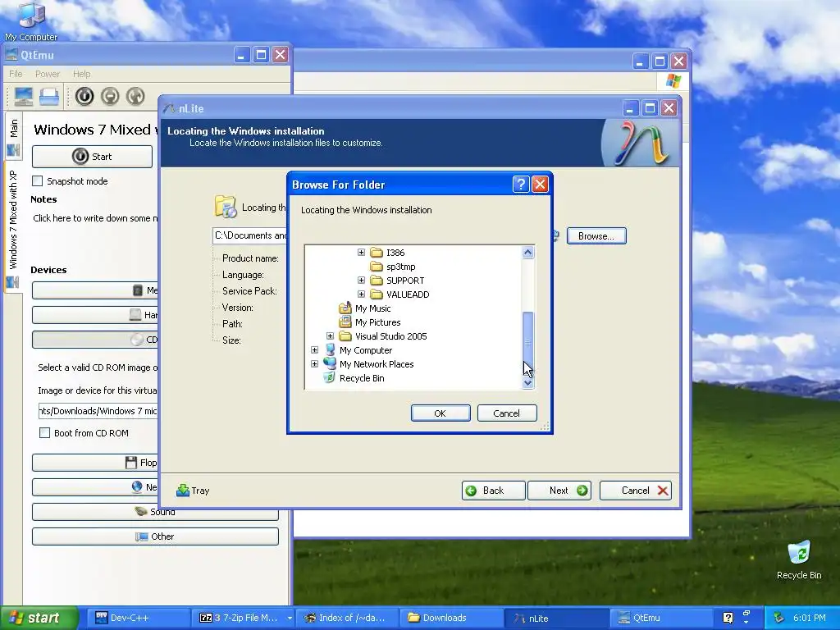840x630 pixels.
Task: Expand the Visual Studio 2005 node
Action: [330, 336]
